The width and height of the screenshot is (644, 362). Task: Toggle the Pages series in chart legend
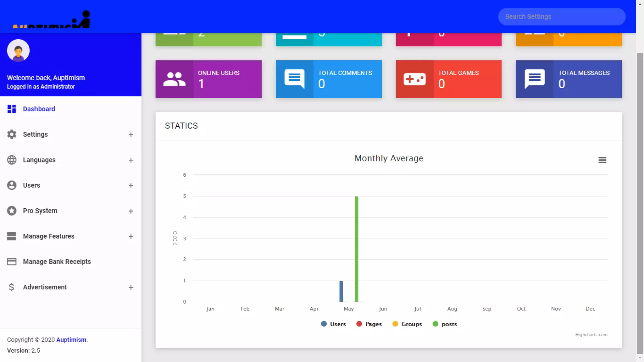373,324
